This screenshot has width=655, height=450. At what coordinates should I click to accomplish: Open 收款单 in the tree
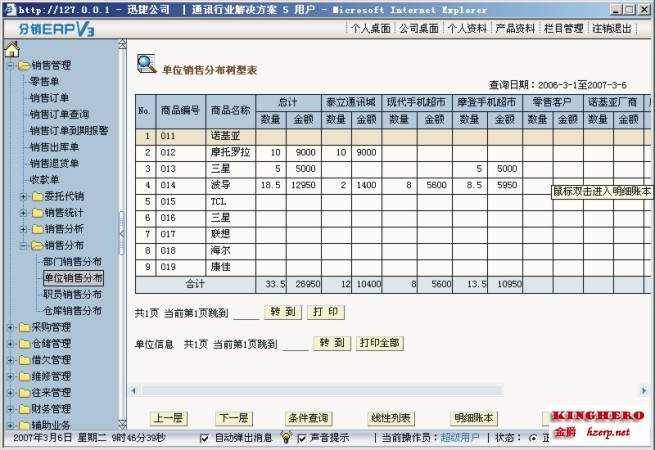44,180
